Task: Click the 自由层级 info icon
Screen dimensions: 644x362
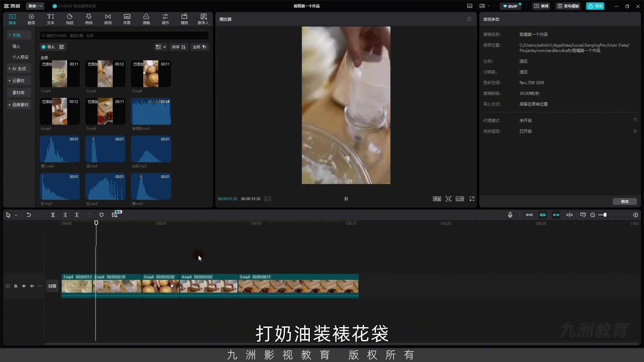Action: click(x=635, y=131)
